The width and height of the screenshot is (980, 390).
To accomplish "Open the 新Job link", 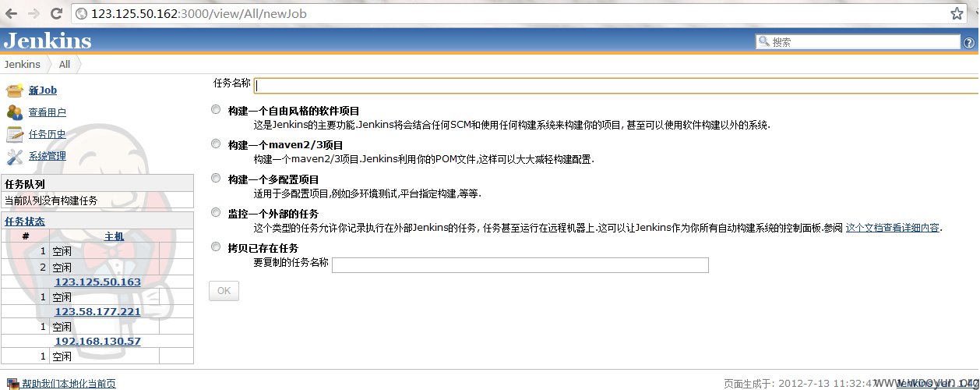I will [43, 90].
